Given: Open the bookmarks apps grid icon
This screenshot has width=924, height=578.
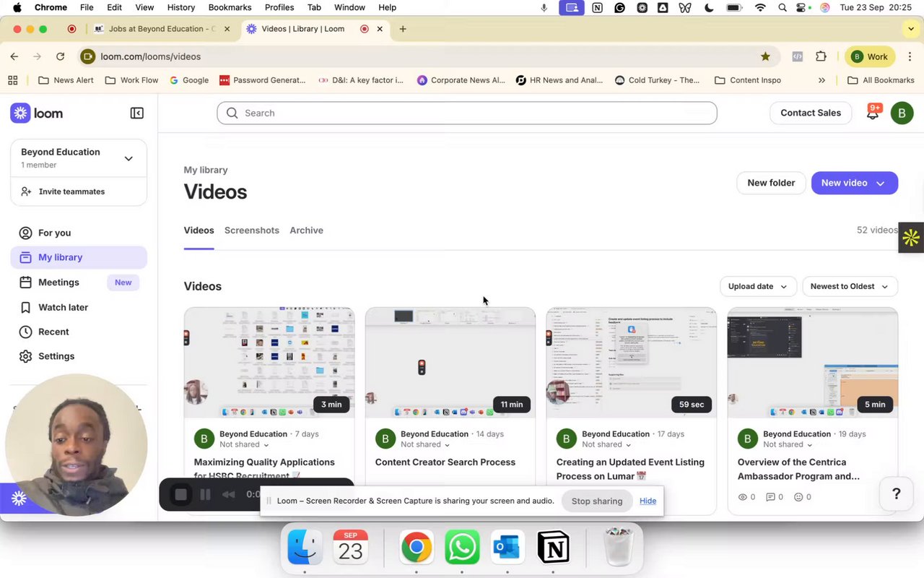Looking at the screenshot, I should [x=13, y=80].
